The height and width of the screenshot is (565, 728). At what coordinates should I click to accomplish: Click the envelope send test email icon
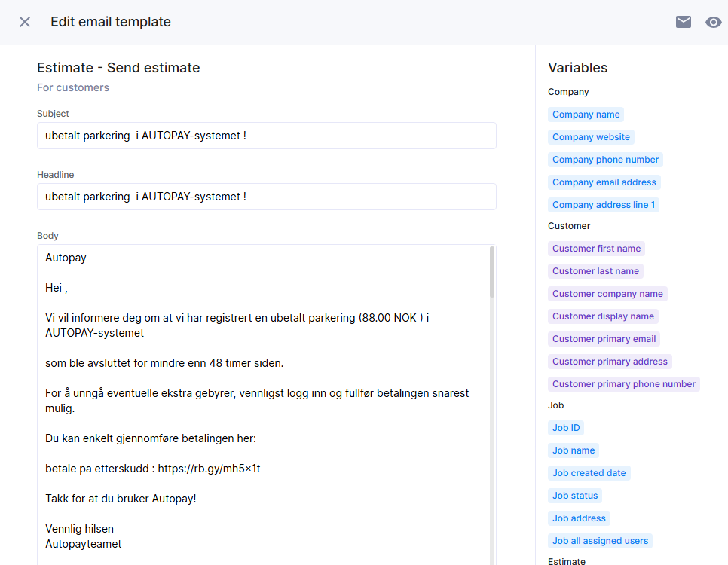(684, 22)
